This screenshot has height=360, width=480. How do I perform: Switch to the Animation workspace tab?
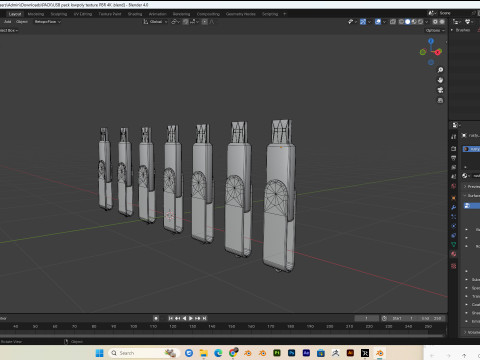(x=157, y=14)
